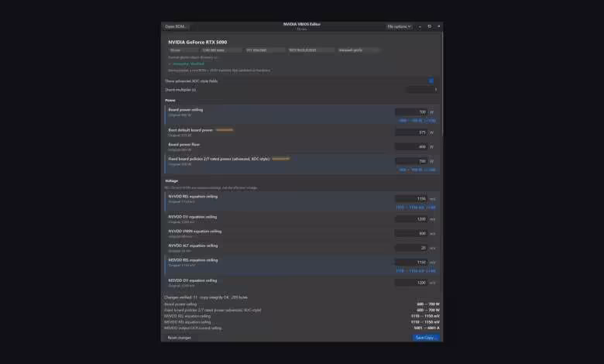Edit Fixed board policies 2/7 rated power field
This screenshot has width=604, height=364.
pos(411,161)
